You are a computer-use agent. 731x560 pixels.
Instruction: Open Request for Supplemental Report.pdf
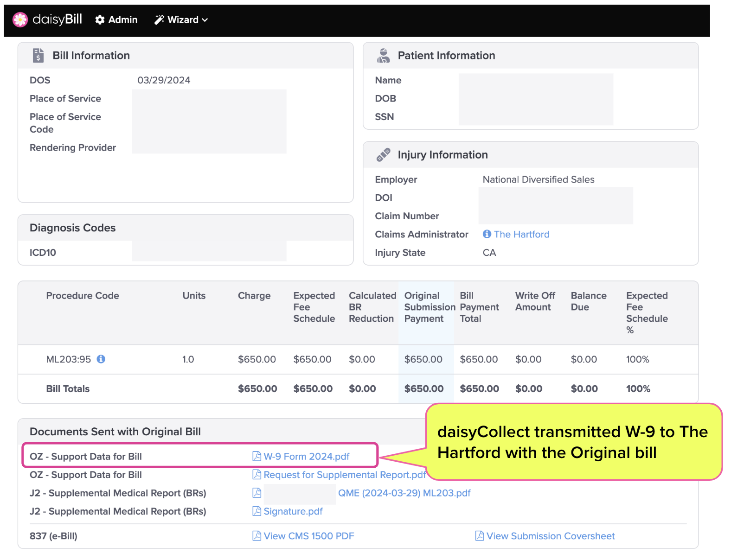click(345, 474)
